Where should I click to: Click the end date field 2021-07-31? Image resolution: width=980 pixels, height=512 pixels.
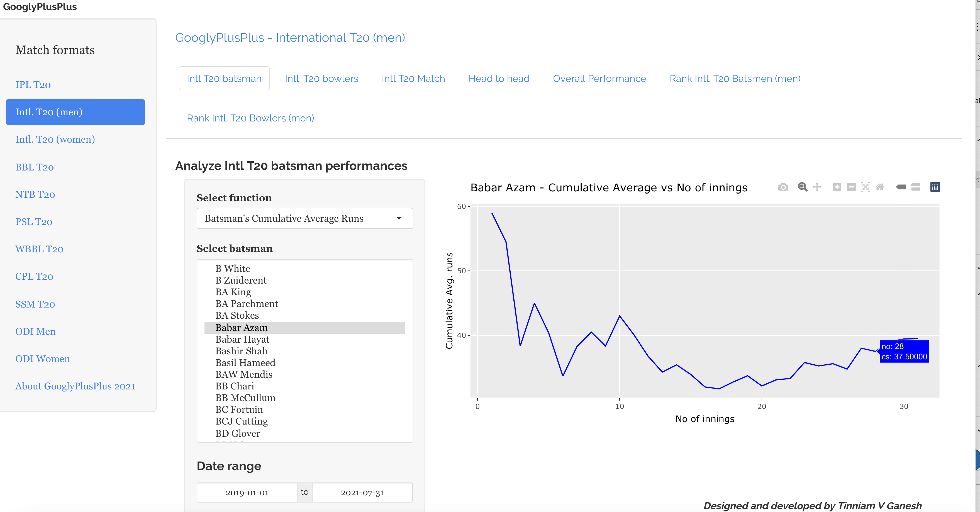(362, 493)
